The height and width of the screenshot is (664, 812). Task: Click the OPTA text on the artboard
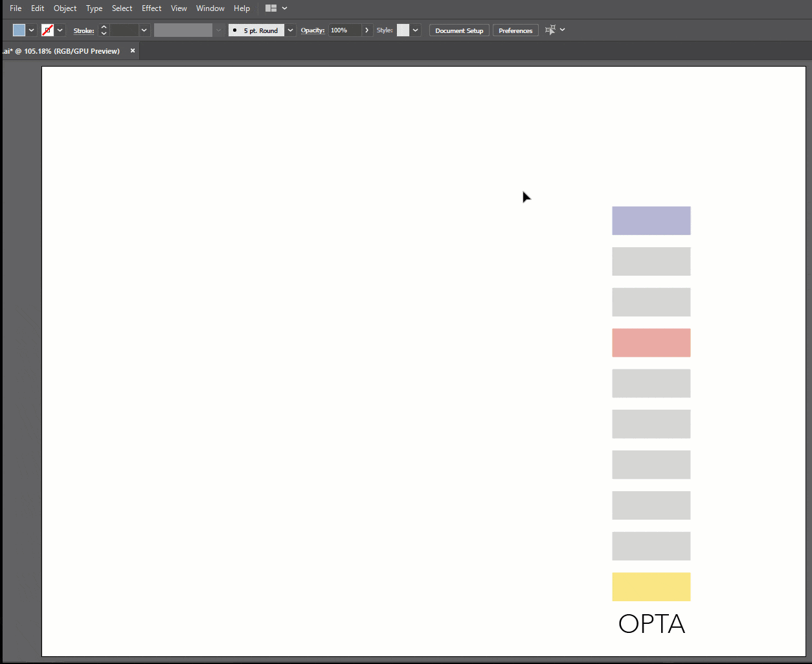point(651,625)
